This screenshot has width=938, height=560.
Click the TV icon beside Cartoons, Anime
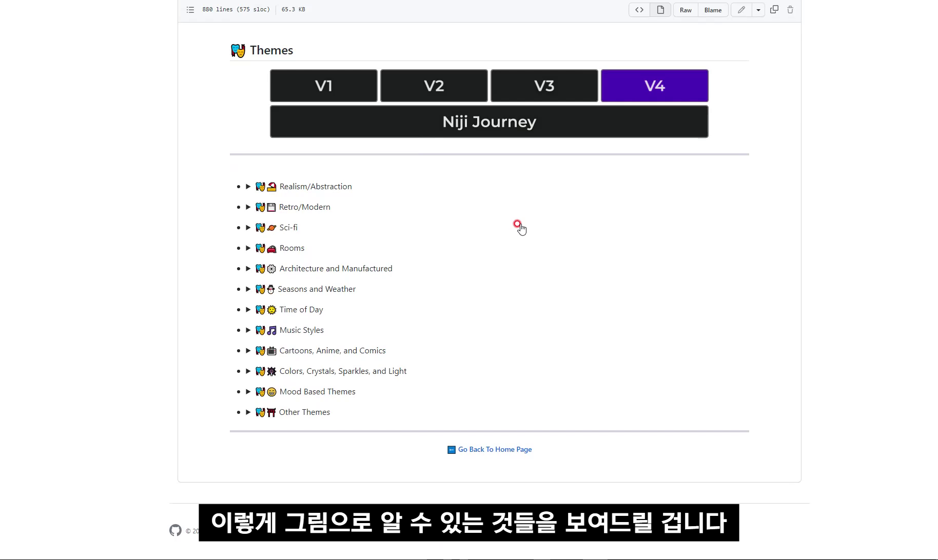271,351
